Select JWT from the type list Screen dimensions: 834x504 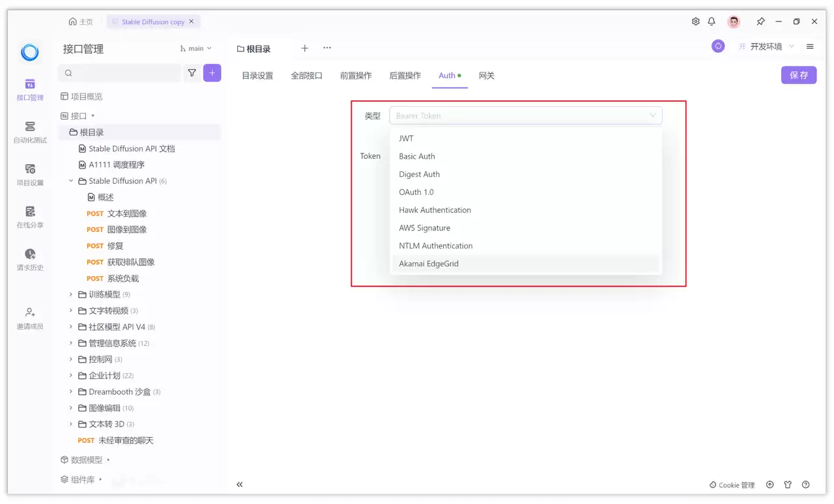(526, 139)
